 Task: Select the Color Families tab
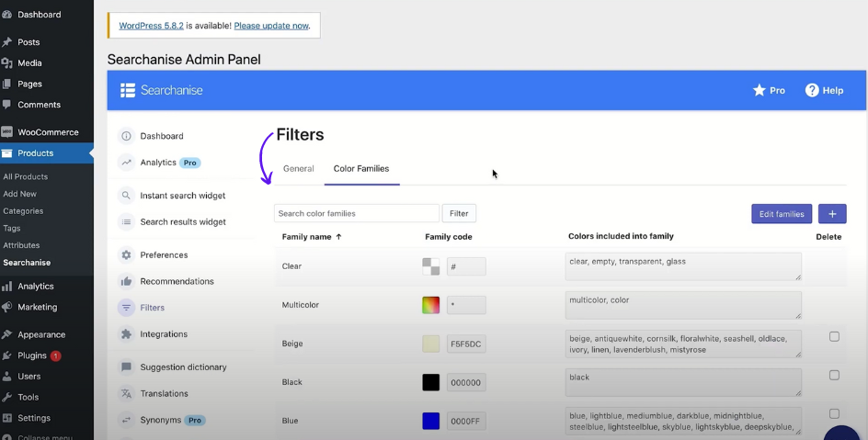pos(361,169)
